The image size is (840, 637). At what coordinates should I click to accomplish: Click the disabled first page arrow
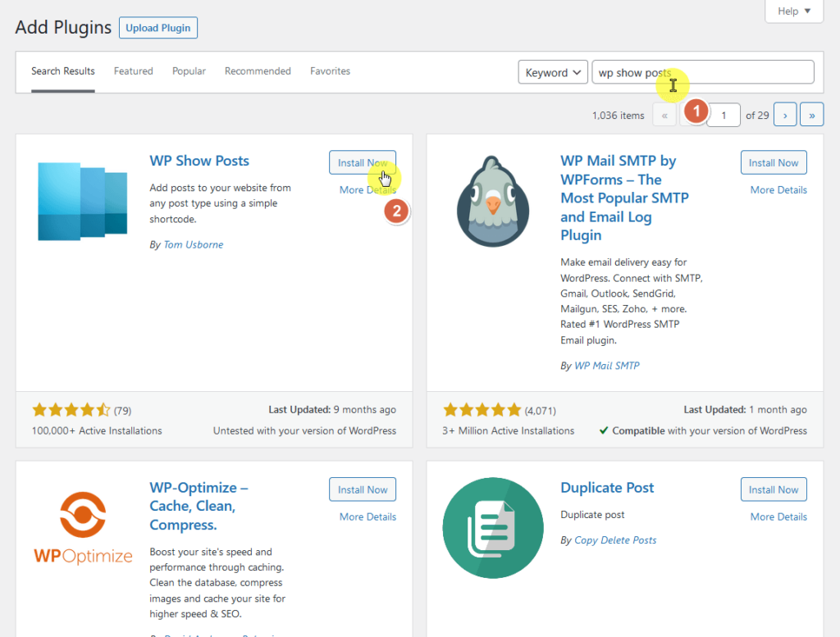(x=664, y=115)
